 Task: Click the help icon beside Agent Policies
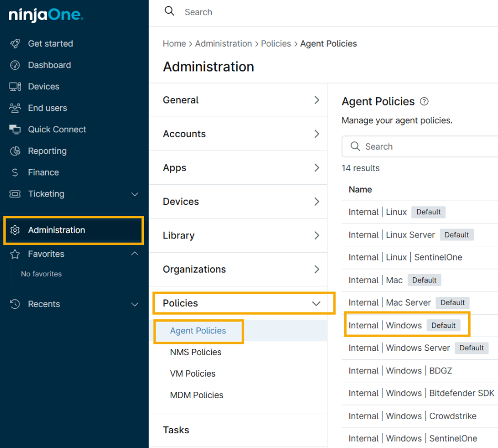[x=424, y=102]
